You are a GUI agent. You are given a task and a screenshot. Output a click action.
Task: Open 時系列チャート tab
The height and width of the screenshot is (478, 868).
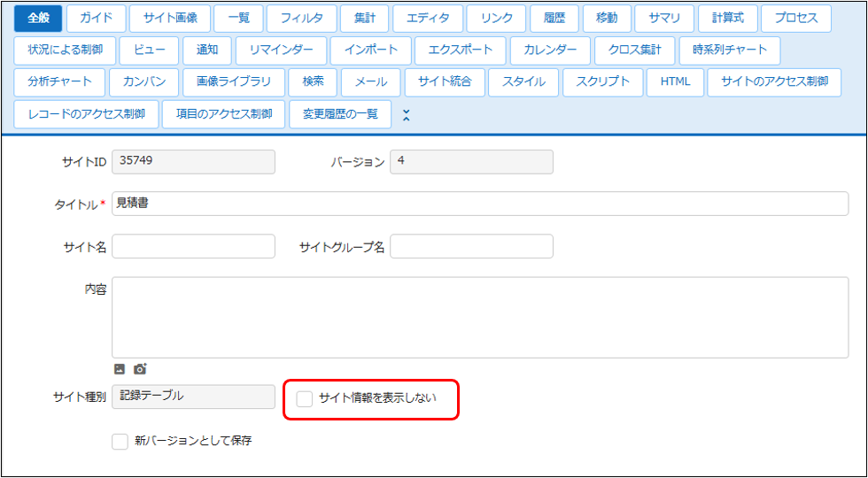pyautogui.click(x=730, y=50)
